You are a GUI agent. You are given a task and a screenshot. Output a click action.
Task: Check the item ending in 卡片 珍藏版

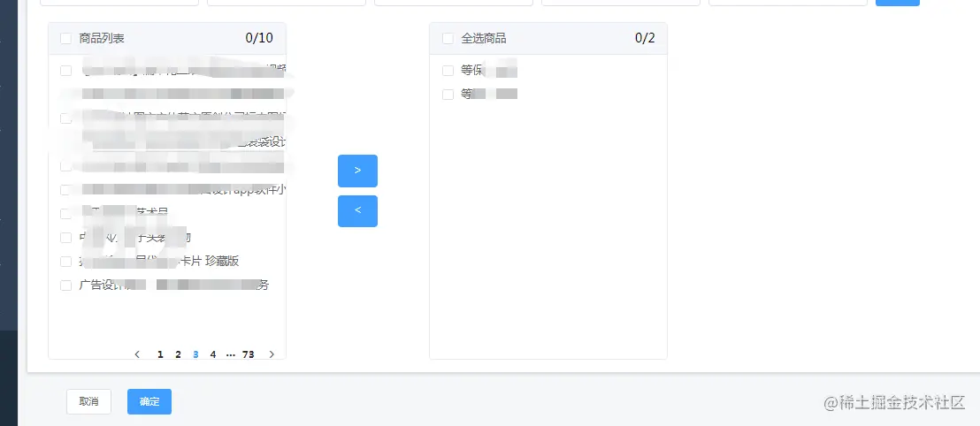pos(65,261)
